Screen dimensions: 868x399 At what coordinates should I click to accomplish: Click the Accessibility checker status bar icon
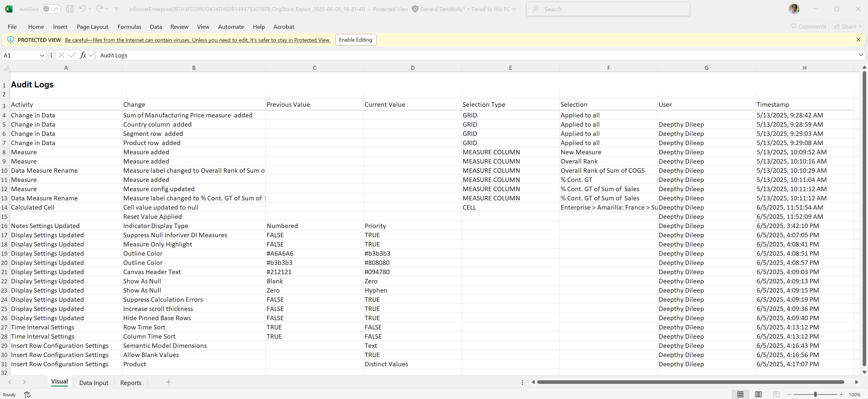(28, 394)
